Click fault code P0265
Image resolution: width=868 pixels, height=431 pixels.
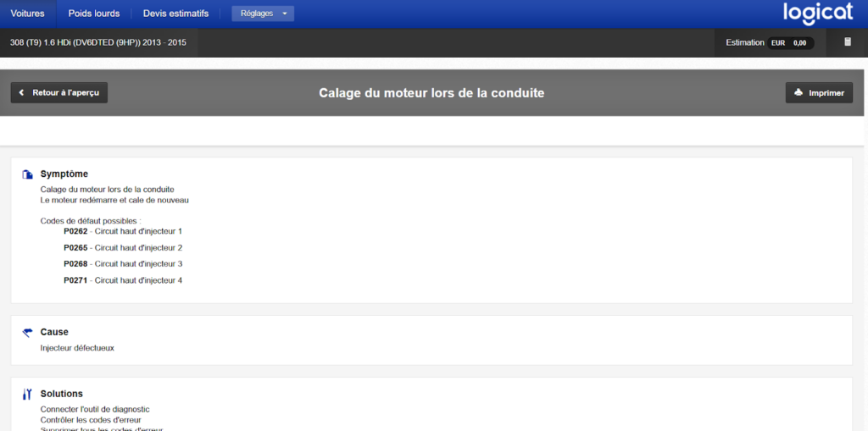pyautogui.click(x=75, y=248)
